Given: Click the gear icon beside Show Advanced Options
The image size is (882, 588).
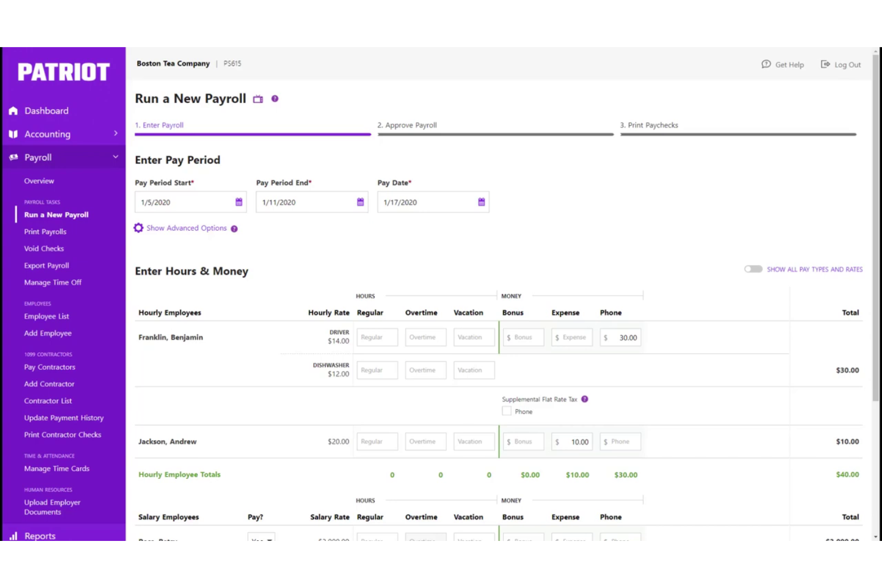Looking at the screenshot, I should pos(138,228).
